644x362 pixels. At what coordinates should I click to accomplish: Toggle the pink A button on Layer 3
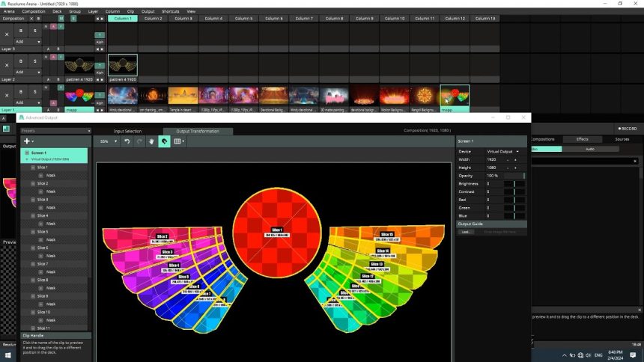[53, 27]
